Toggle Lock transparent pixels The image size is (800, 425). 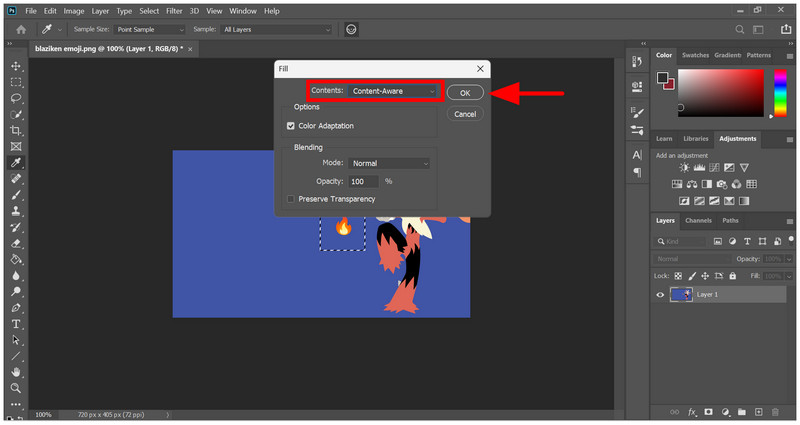(x=678, y=276)
